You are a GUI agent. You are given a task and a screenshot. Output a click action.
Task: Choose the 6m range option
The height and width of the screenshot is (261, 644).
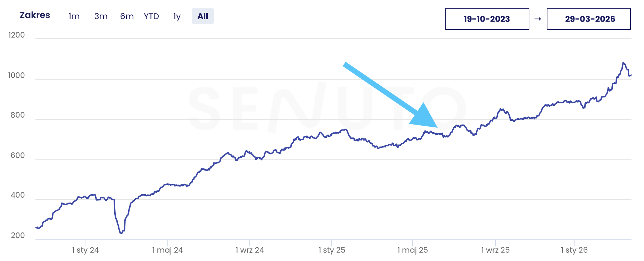click(x=127, y=16)
